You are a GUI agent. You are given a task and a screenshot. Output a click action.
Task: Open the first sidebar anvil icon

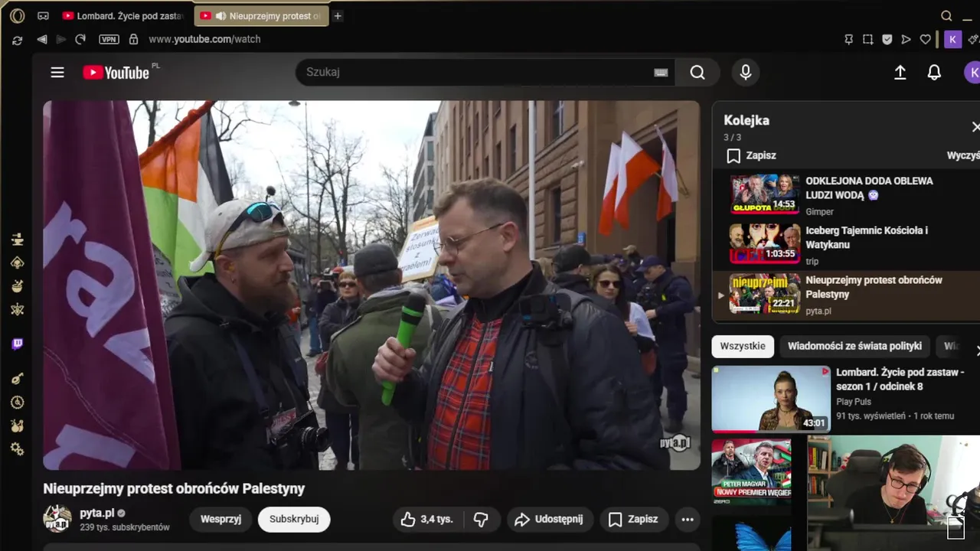[x=17, y=240]
